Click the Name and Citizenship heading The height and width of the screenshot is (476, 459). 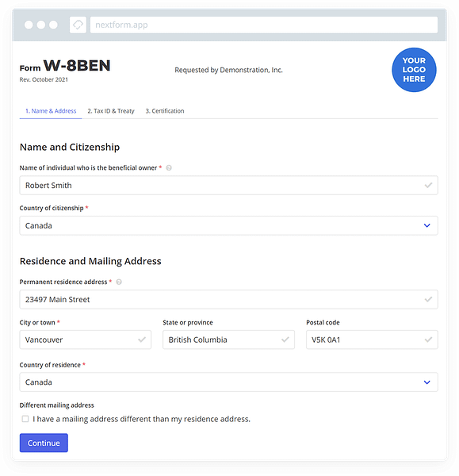(70, 148)
